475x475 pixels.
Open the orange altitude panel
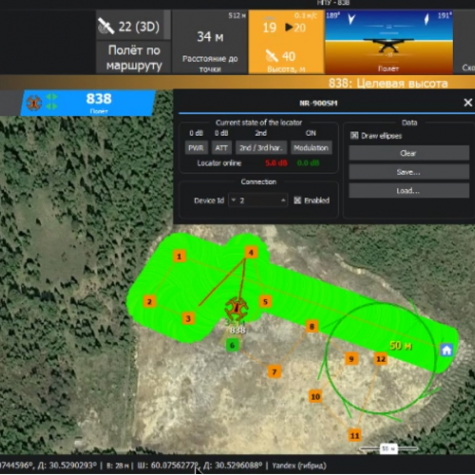[286, 42]
